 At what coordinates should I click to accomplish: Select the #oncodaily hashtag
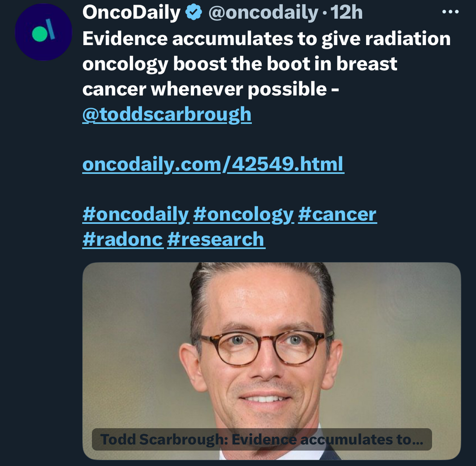[135, 214]
